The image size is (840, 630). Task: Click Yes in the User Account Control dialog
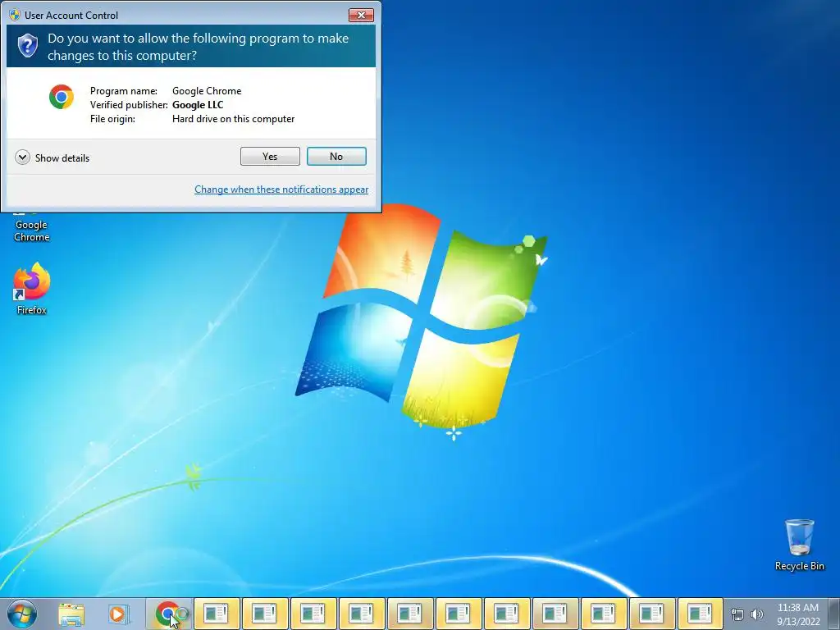coord(270,157)
